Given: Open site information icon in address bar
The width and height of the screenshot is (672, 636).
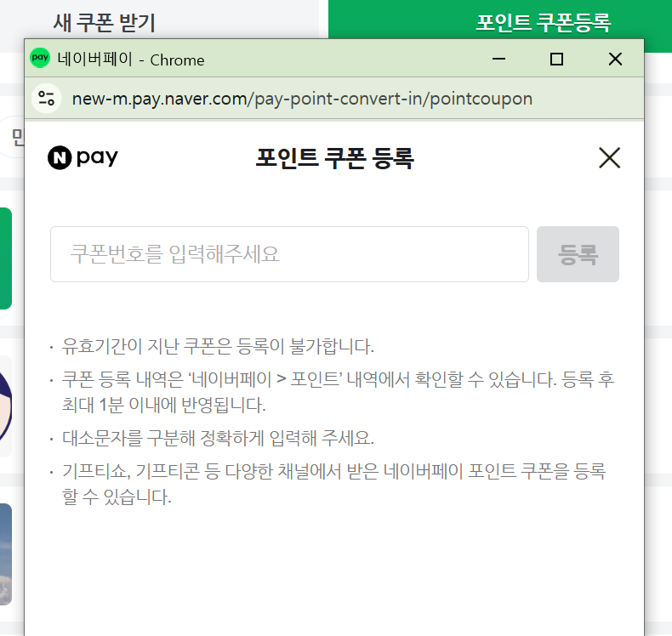Looking at the screenshot, I should click(x=46, y=99).
